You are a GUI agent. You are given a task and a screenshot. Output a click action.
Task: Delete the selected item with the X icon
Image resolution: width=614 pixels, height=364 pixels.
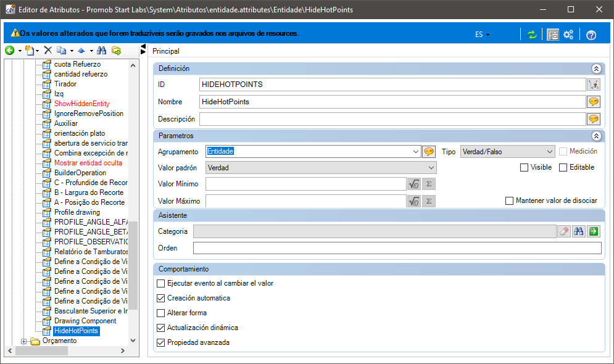coord(48,50)
